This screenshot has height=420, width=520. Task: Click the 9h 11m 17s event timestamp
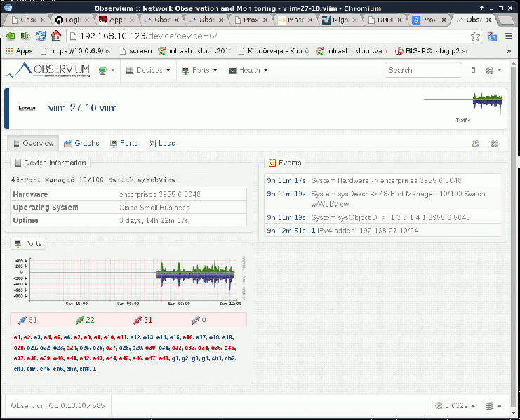click(x=286, y=180)
